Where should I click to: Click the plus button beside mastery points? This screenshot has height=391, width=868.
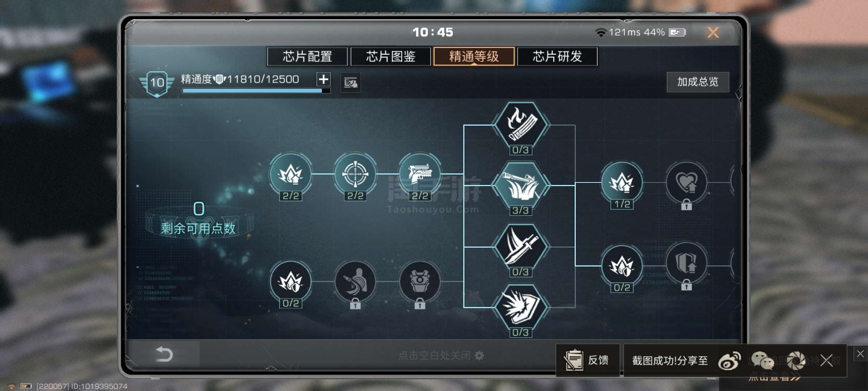(323, 79)
